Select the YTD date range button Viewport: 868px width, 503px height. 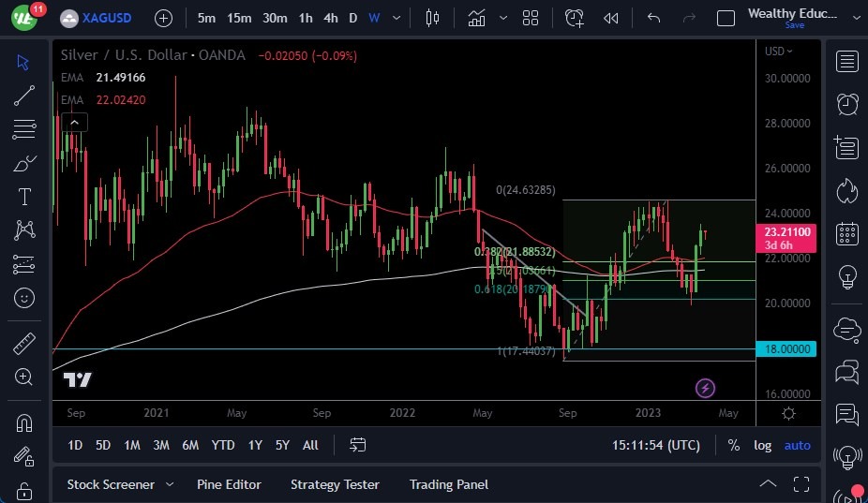(223, 445)
